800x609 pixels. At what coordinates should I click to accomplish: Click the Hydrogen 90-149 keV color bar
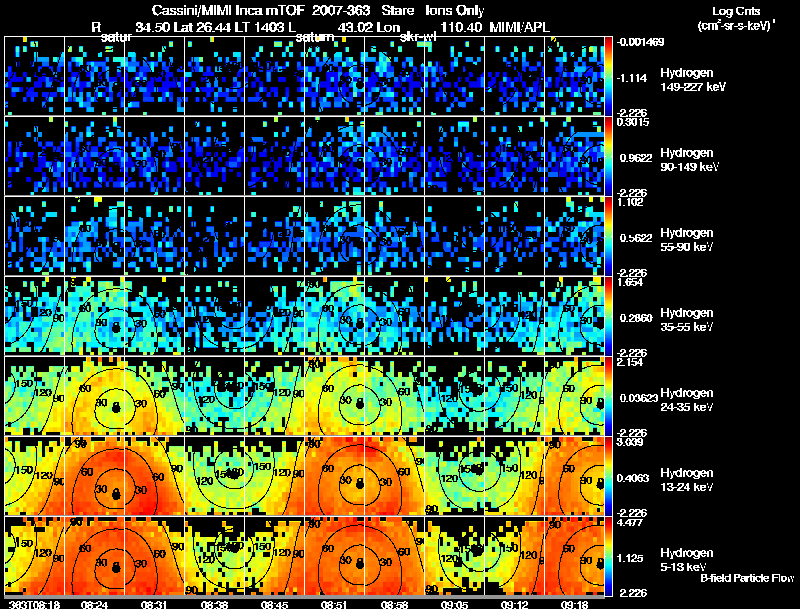[x=608, y=156]
